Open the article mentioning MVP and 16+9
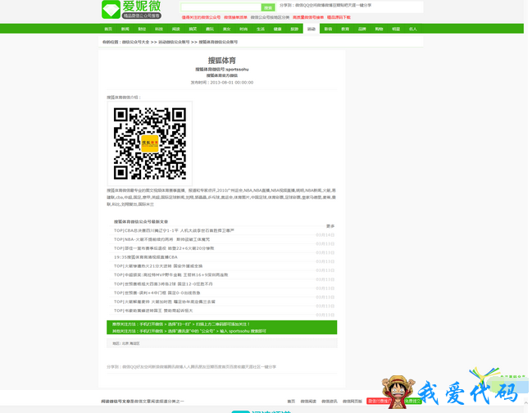Image resolution: width=532 pixels, height=413 pixels. click(x=171, y=275)
